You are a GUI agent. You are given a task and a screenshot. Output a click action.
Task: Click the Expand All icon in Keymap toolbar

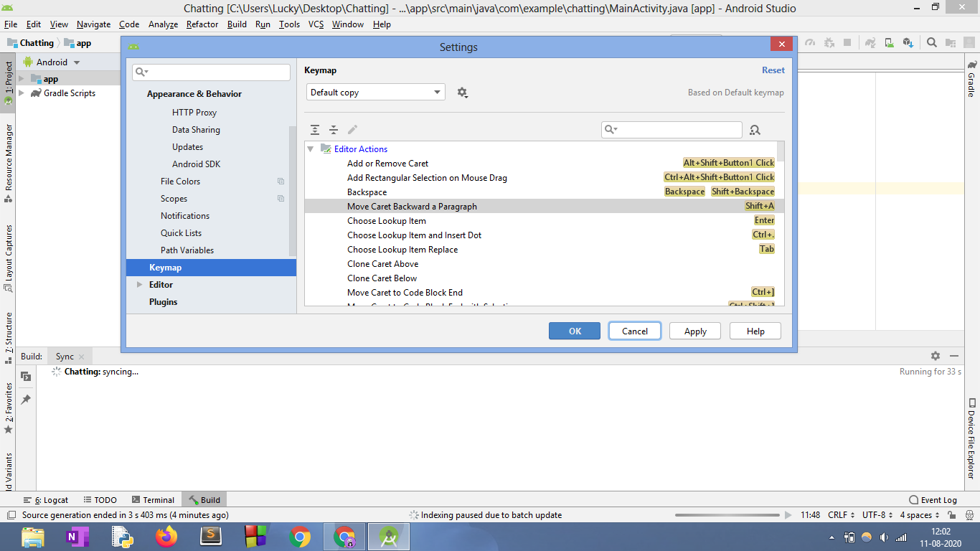pos(315,130)
